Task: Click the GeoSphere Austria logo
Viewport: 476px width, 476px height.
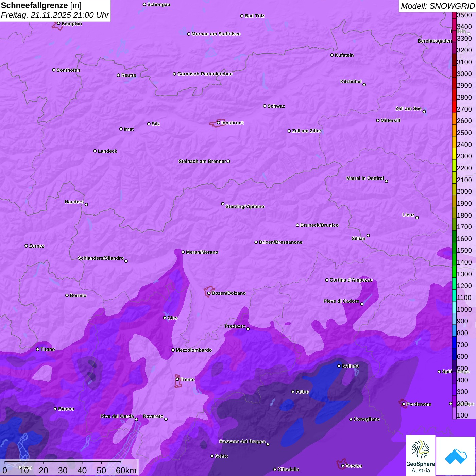Action: [x=421, y=455]
